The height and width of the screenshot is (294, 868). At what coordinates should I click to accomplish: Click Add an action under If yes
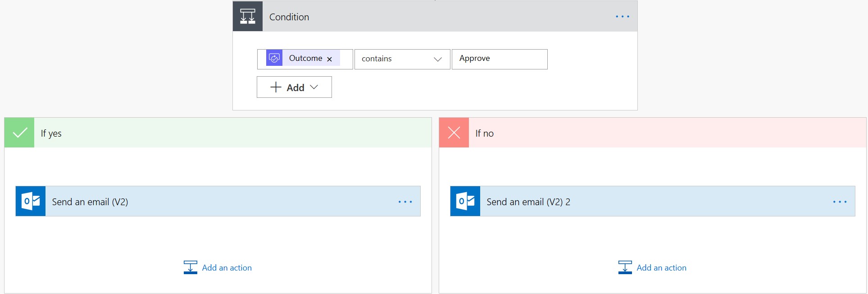click(218, 267)
